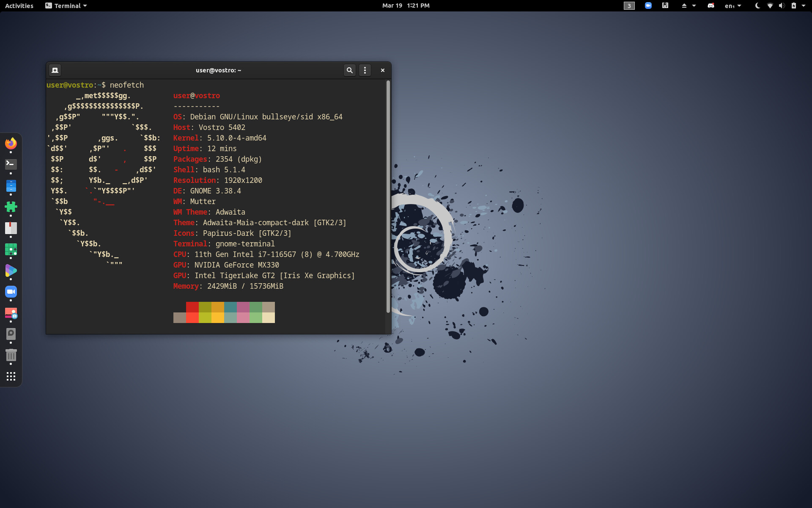Open the green board game grid icon in dock

pos(11,249)
